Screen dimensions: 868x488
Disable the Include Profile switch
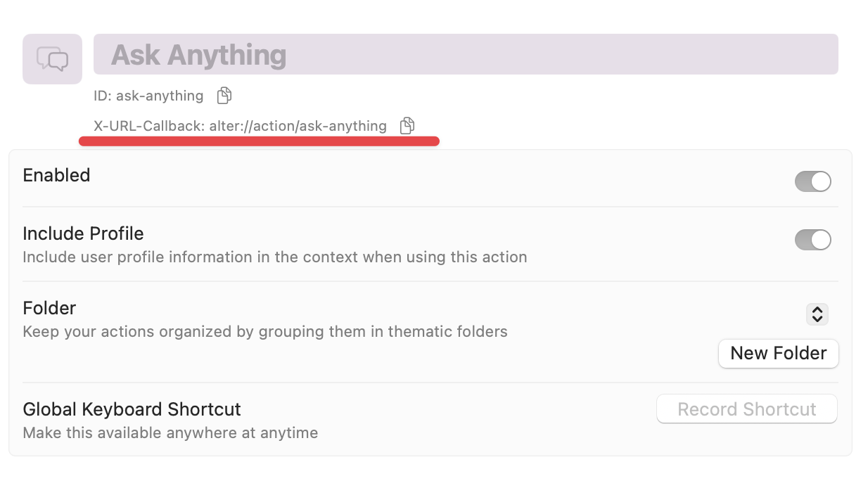812,240
